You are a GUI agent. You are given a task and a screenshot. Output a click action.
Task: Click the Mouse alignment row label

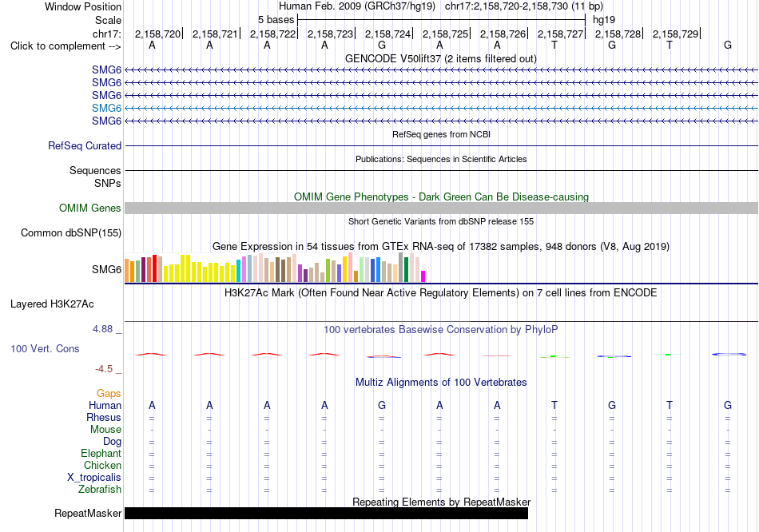point(105,430)
